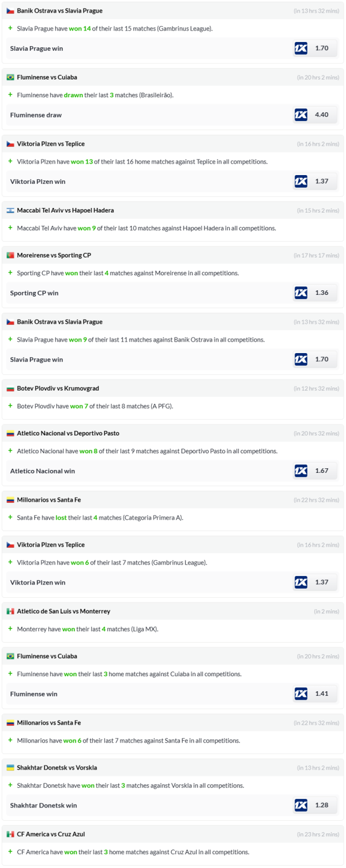
Task: Click the 1X bookmaker icon beside 4.40 odds
Action: tap(300, 115)
